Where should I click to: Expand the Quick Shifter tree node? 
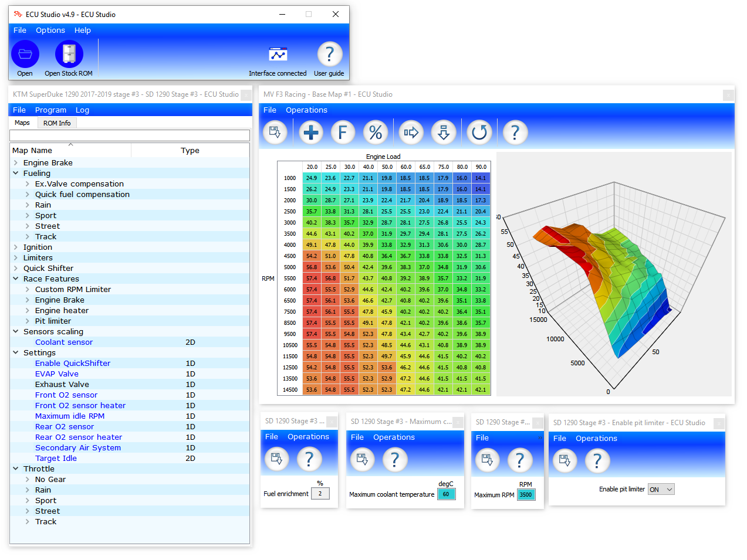point(16,269)
